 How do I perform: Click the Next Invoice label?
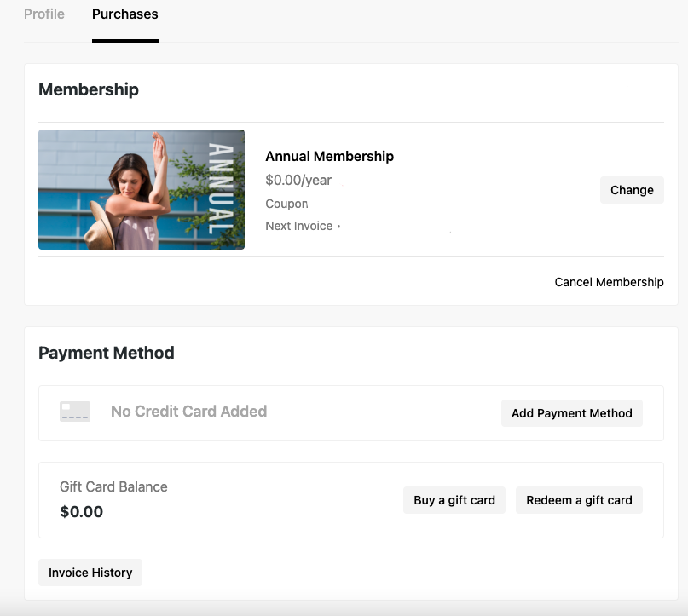[299, 226]
